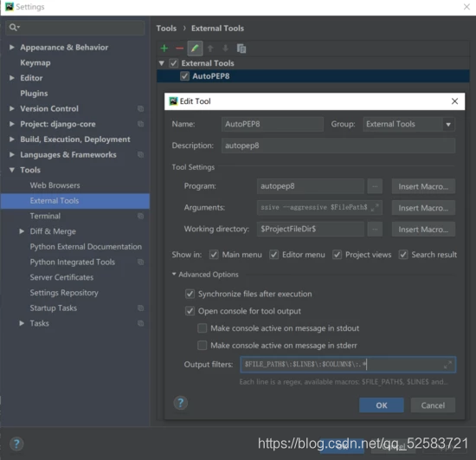
Task: Toggle Synchronize files after execution
Action: click(190, 294)
